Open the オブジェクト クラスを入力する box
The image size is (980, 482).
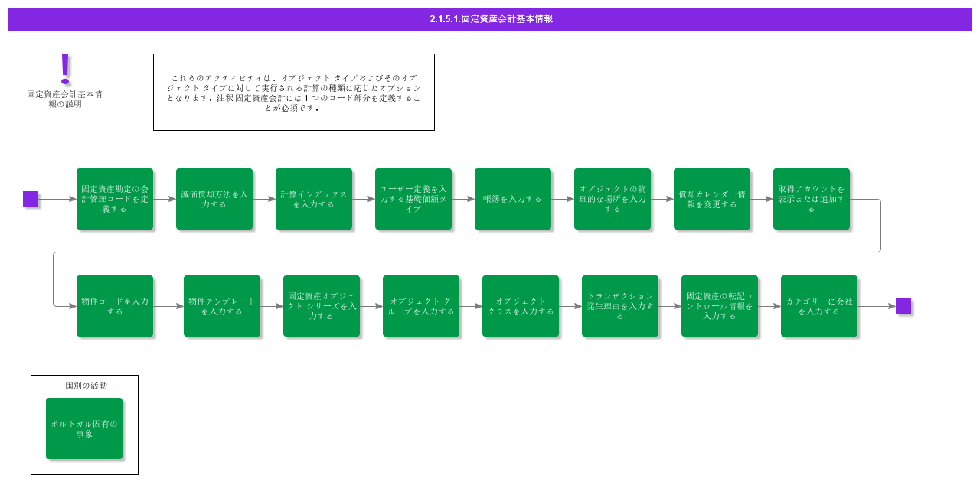(521, 306)
